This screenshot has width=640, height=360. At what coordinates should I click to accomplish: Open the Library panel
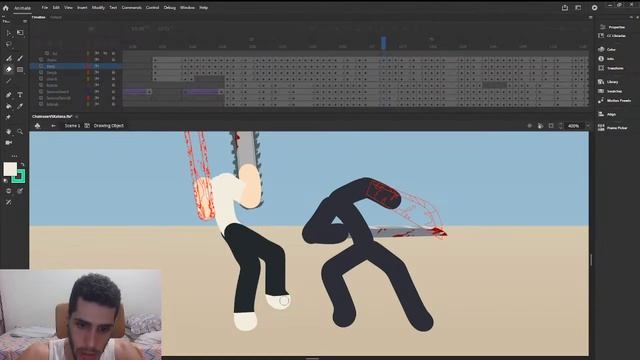[608, 82]
